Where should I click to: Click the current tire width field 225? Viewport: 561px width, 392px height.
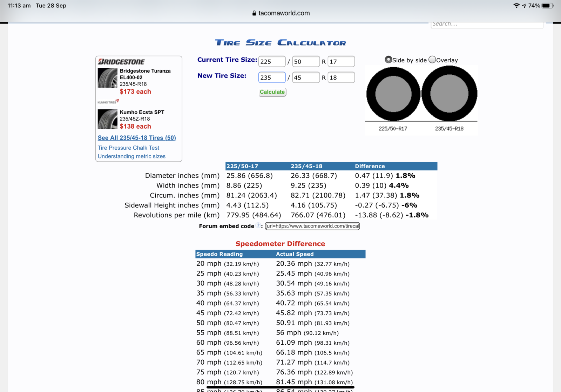click(272, 62)
